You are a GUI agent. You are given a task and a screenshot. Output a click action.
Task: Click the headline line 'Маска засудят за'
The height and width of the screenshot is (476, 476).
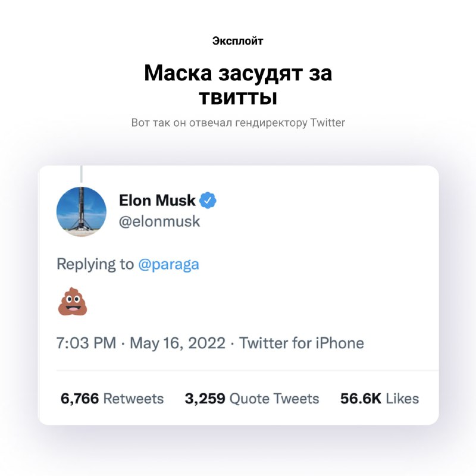coord(238,74)
